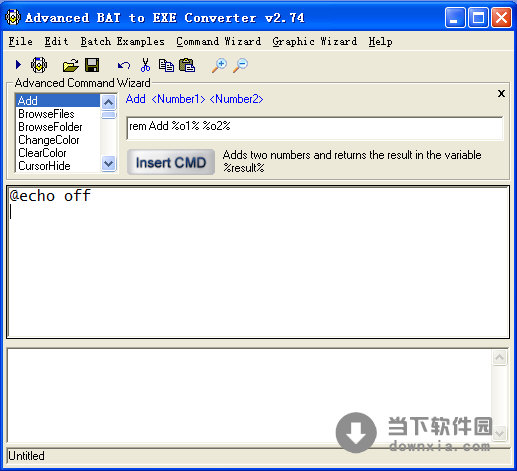
Task: Click in the batch script editor area
Action: coord(258,262)
